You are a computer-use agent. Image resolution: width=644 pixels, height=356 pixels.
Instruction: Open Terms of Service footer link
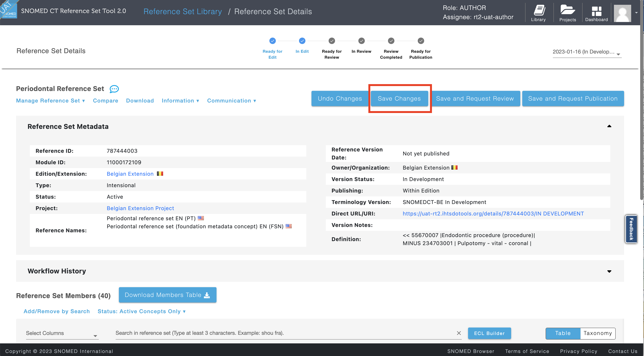click(x=527, y=351)
